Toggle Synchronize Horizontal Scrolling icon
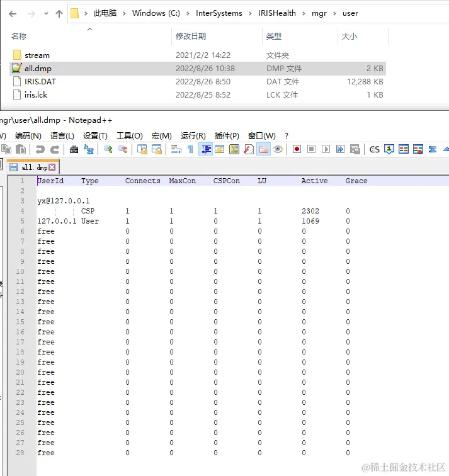The height and width of the screenshot is (476, 449). (157, 149)
